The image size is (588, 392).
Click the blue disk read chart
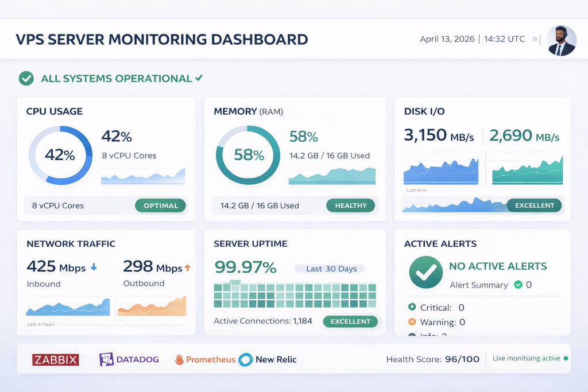point(441,171)
